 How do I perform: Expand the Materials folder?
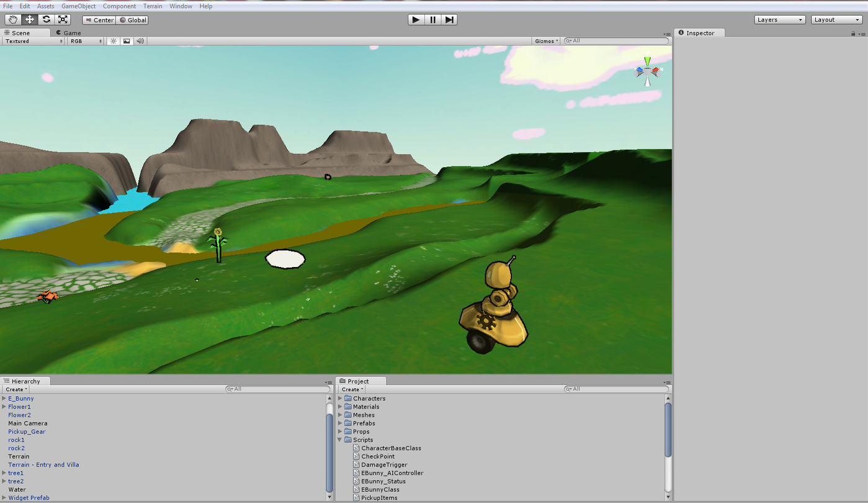[340, 407]
